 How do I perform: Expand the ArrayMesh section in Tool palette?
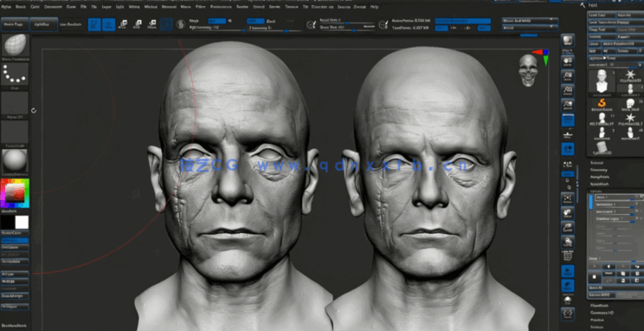click(x=600, y=177)
